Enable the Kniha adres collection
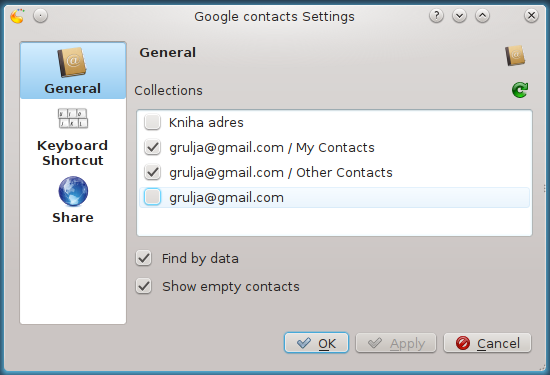Screen dimensions: 550x375 153,122
